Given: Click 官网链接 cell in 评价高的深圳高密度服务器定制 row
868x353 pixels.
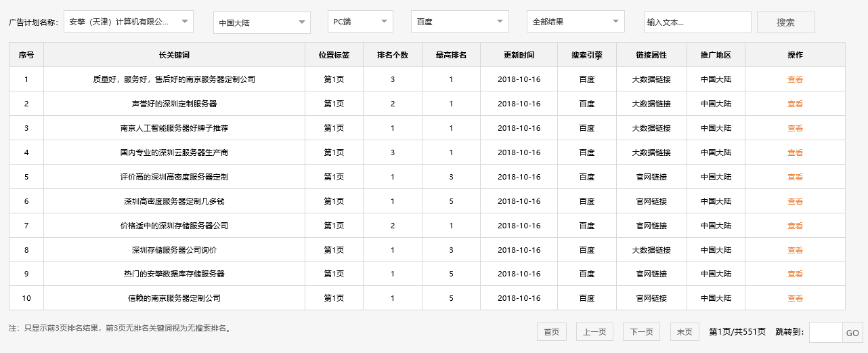Looking at the screenshot, I should point(651,177).
